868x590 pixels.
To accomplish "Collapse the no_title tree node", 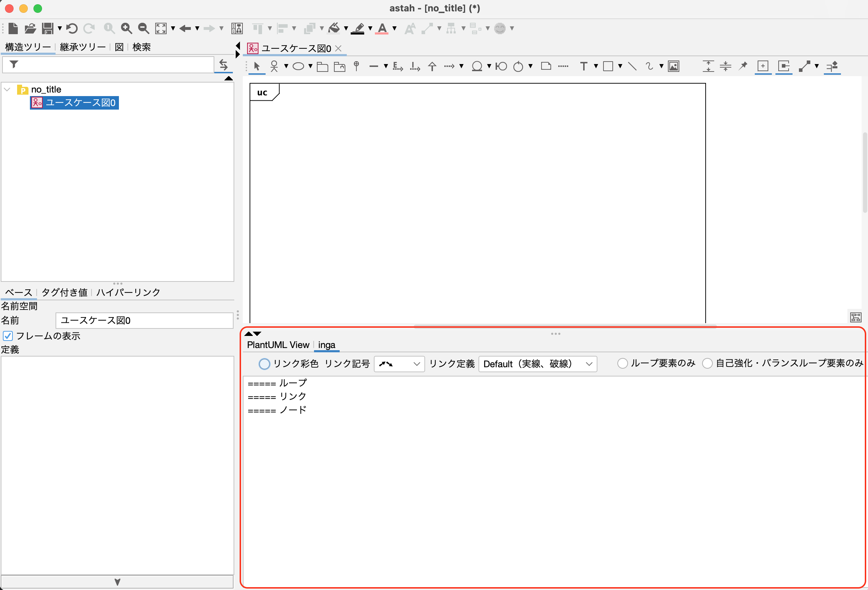I will pos(7,90).
